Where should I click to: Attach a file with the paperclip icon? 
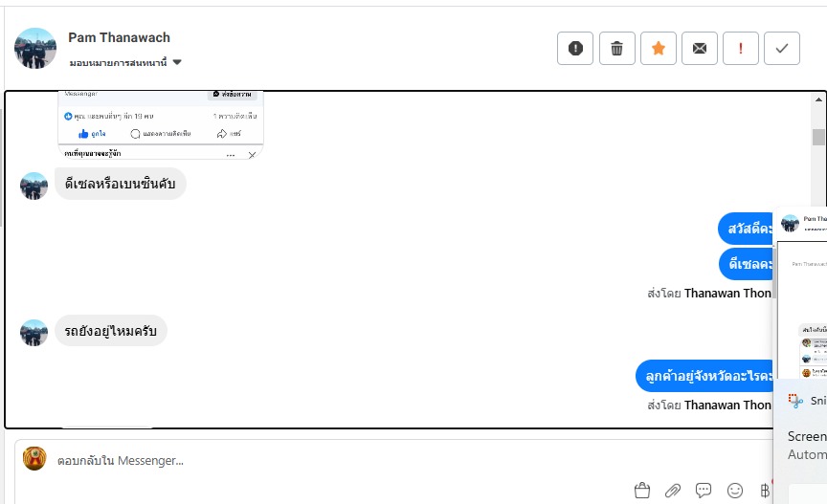pyautogui.click(x=673, y=491)
